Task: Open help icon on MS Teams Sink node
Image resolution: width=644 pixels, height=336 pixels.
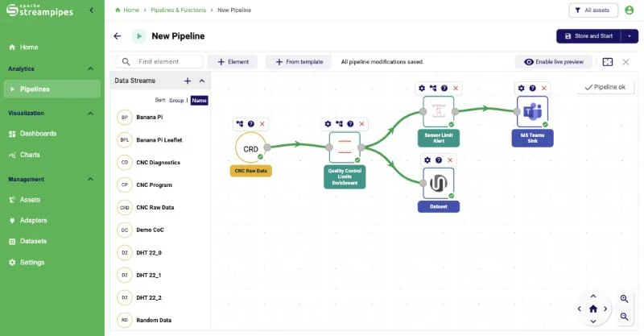Action: [x=533, y=88]
